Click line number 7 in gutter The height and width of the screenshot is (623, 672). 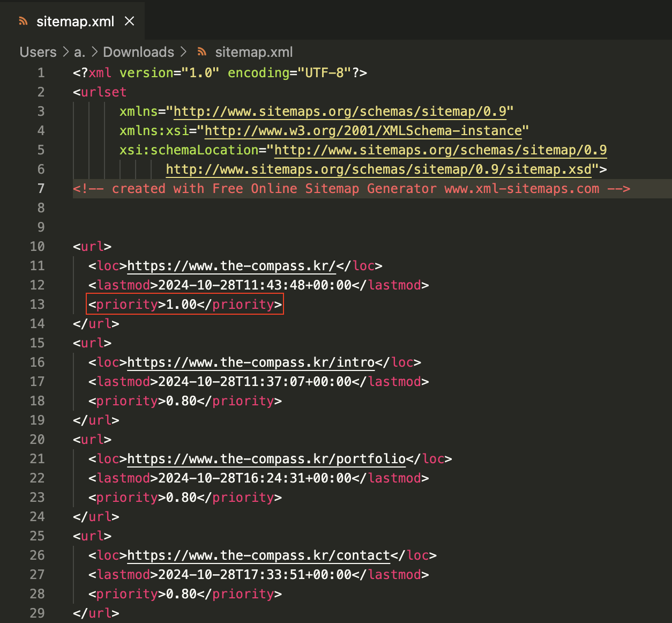(x=41, y=189)
